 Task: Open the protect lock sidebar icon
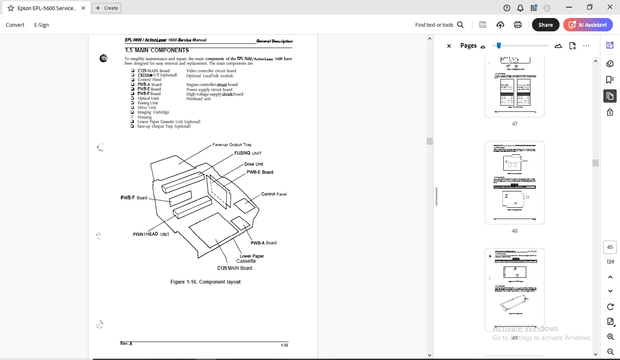(610, 112)
